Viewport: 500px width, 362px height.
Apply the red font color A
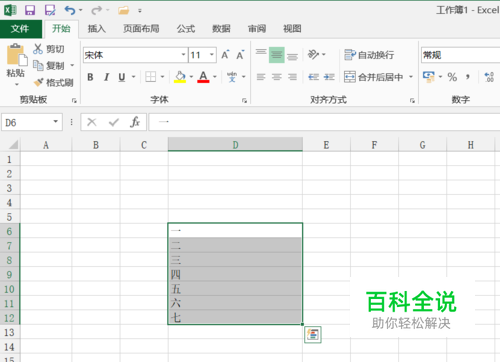203,77
